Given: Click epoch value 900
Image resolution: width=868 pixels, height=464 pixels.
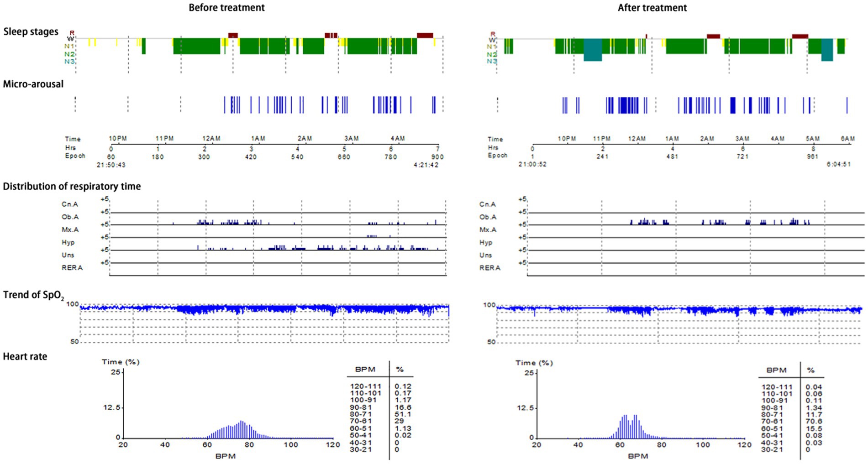Looking at the screenshot, I should click(x=437, y=157).
